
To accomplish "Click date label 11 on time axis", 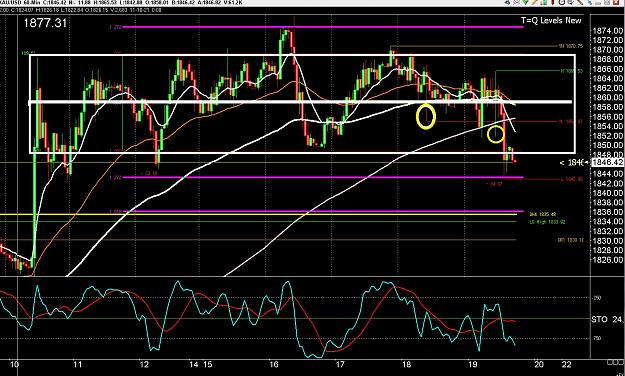I will coord(77,365).
